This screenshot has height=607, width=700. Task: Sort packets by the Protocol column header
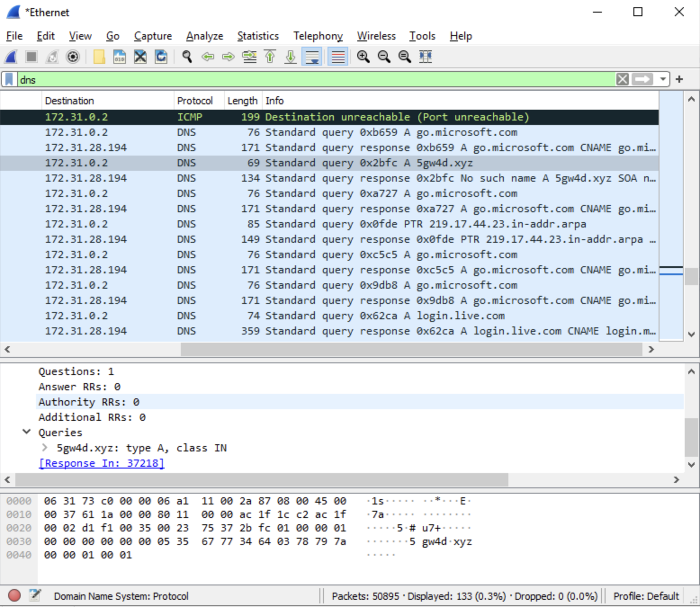[195, 101]
